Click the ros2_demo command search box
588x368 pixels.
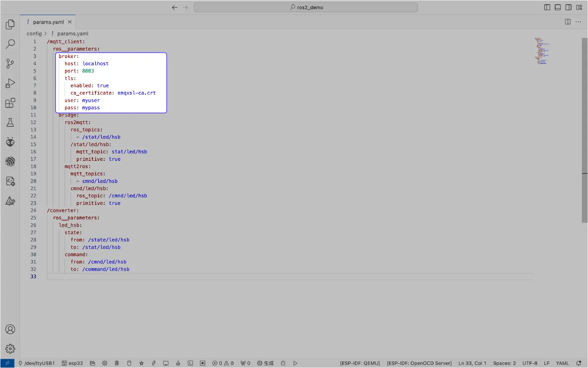[x=306, y=7]
